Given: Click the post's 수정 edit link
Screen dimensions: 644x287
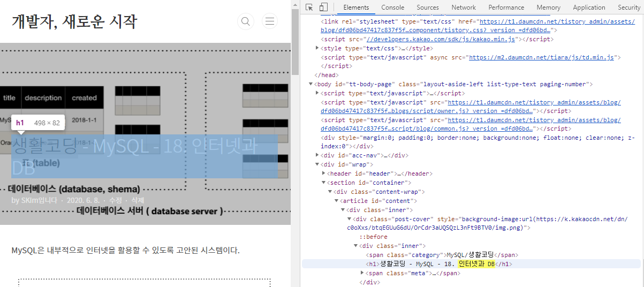Looking at the screenshot, I should tap(116, 200).
